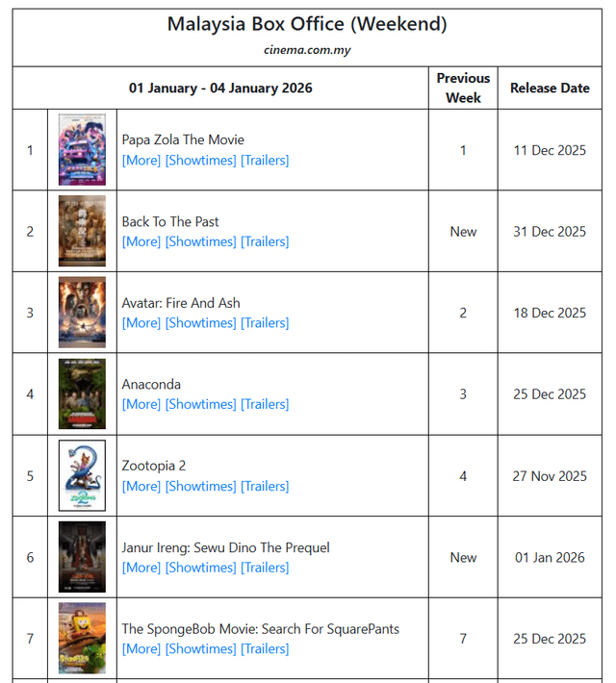Image resolution: width=616 pixels, height=683 pixels.
Task: Click the Zootopia 2 poster image
Action: click(82, 475)
